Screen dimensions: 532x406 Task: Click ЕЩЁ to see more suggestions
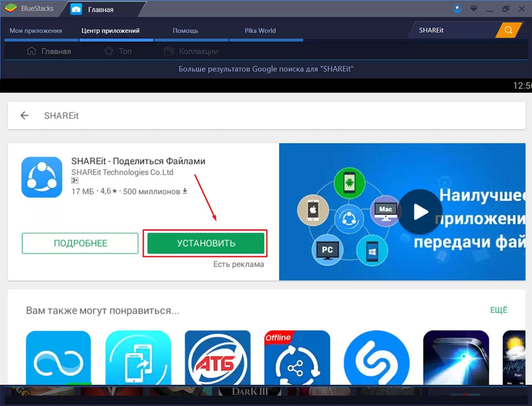[498, 310]
